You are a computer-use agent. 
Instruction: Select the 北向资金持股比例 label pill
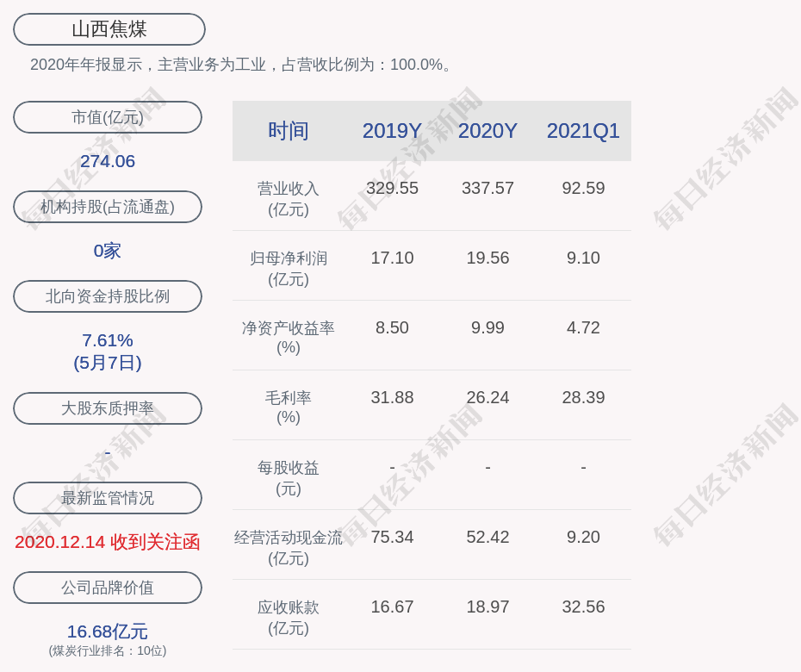click(x=108, y=296)
